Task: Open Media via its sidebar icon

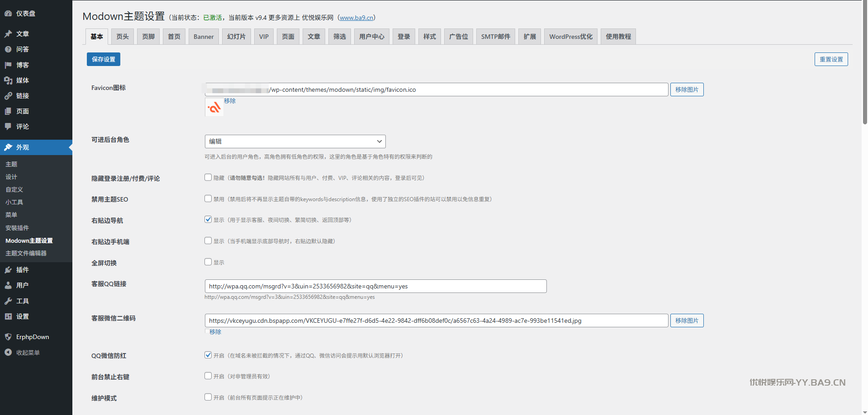Action: click(8, 80)
